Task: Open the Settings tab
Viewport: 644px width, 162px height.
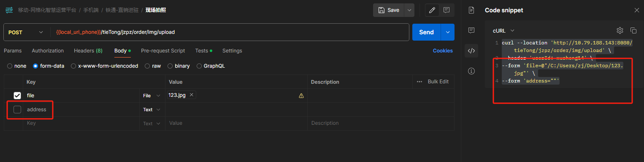Action: coord(232,51)
